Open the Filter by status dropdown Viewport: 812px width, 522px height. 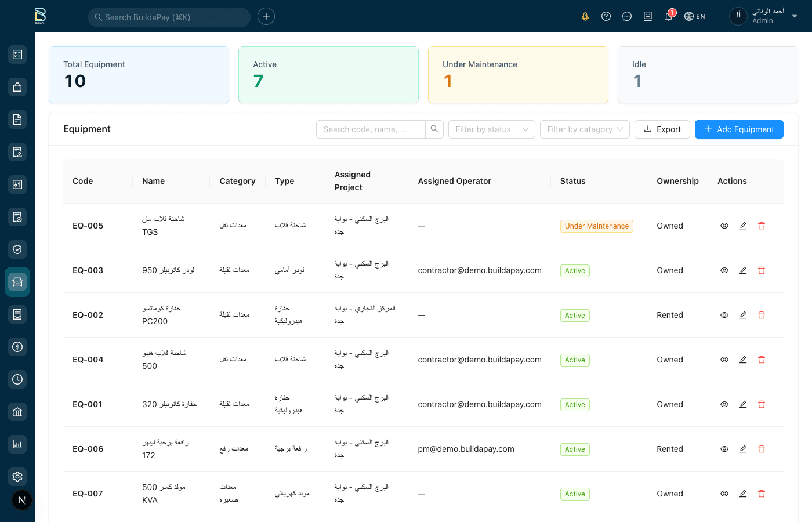pos(491,129)
